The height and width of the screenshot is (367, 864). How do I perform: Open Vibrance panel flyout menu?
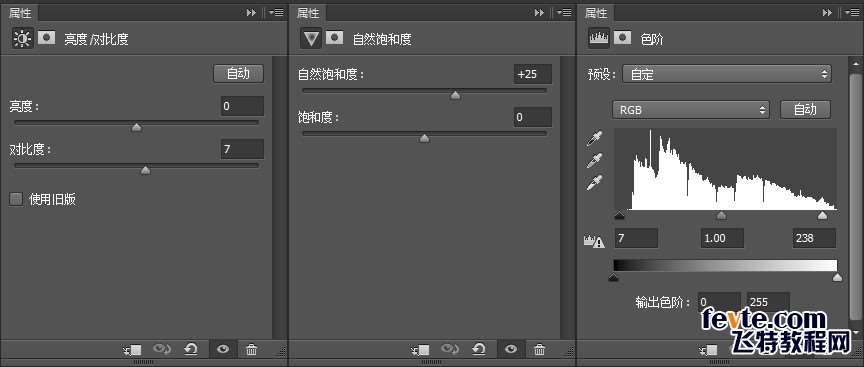click(x=564, y=12)
